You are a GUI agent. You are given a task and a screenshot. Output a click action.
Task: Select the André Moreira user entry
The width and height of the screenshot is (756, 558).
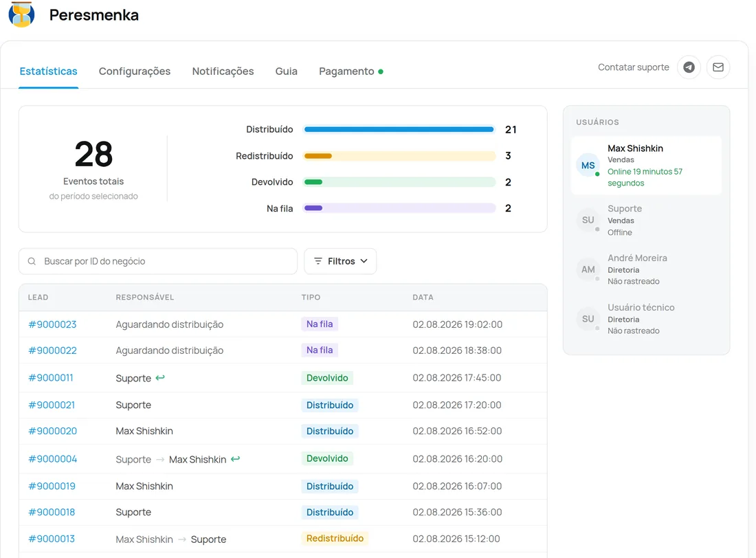[x=646, y=269]
